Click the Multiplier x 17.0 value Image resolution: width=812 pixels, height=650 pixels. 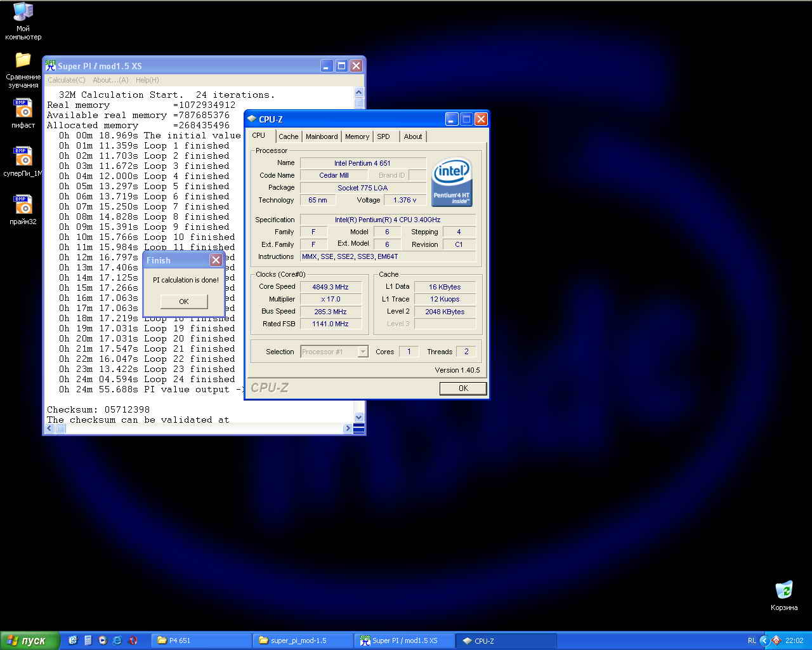[x=331, y=299]
